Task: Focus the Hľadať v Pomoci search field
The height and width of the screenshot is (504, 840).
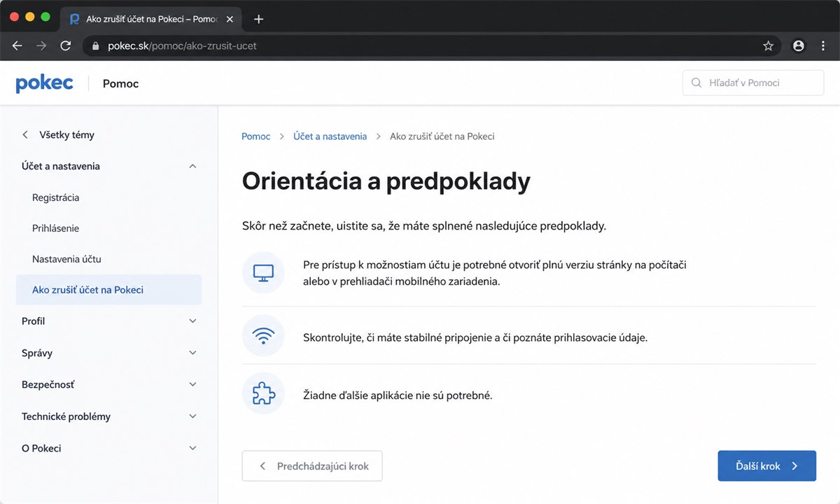Action: [x=753, y=83]
